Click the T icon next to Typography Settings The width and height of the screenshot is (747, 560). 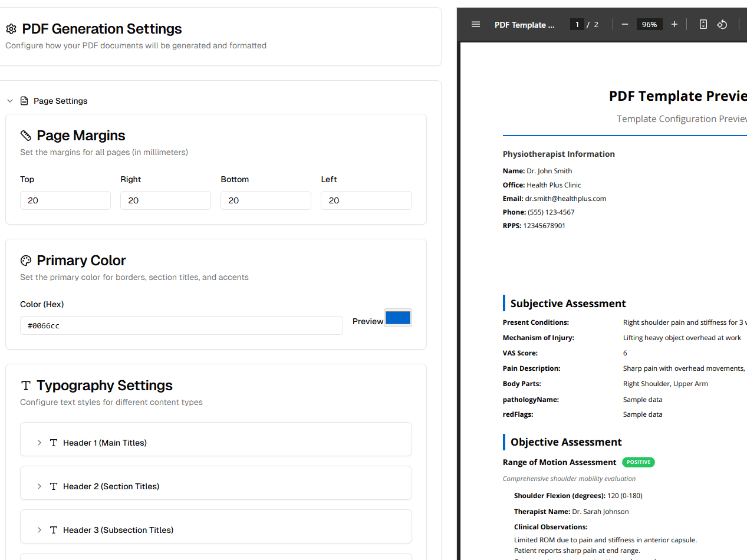click(x=25, y=386)
